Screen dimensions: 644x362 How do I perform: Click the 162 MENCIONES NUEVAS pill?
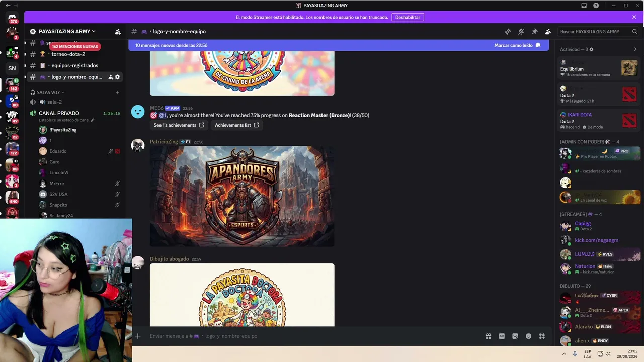(75, 46)
